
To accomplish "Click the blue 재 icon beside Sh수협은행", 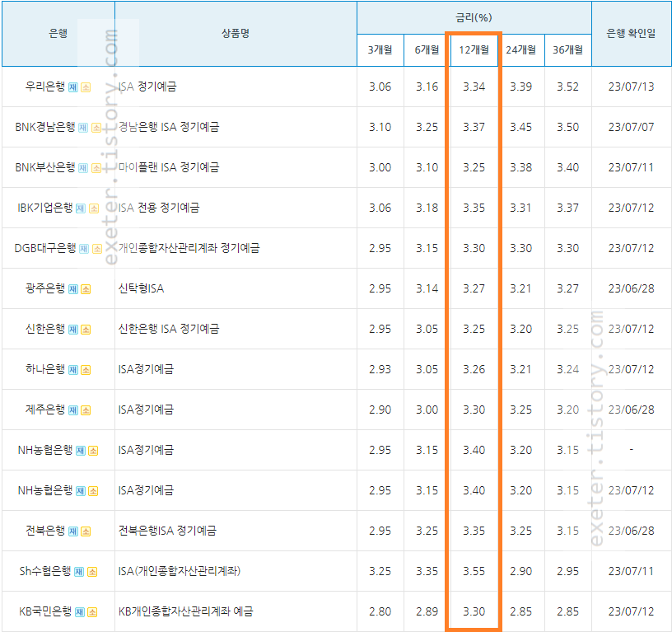I will pyautogui.click(x=79, y=572).
